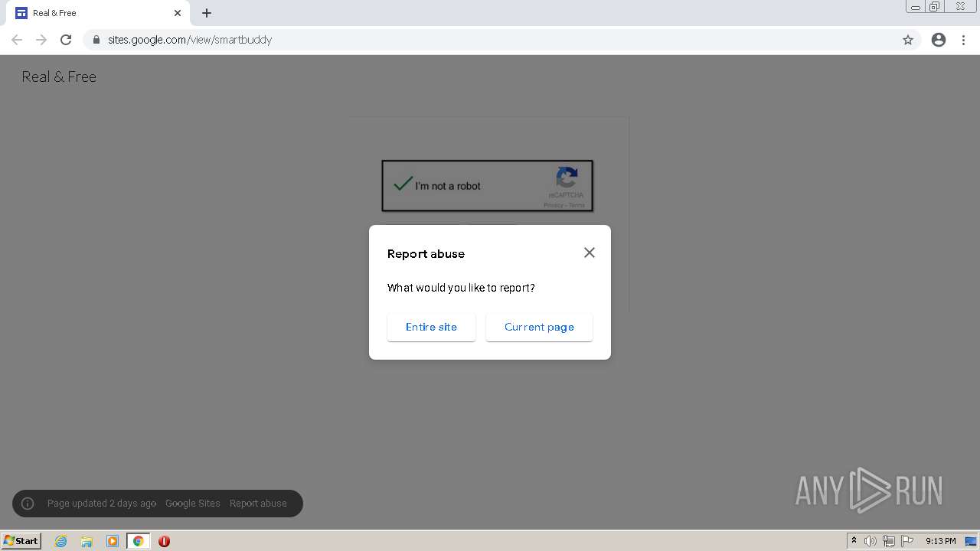Viewport: 980px width, 551px height.
Task: Select the Real & Free tab
Action: [98, 13]
